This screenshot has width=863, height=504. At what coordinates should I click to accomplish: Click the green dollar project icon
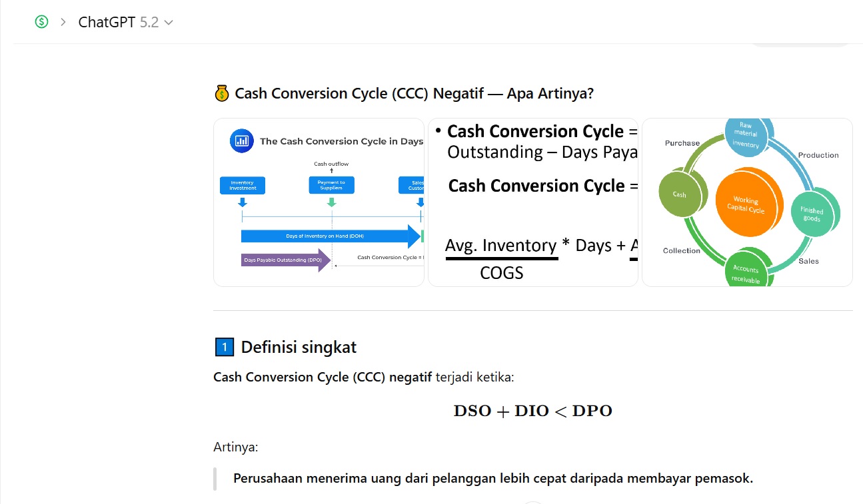tap(41, 22)
